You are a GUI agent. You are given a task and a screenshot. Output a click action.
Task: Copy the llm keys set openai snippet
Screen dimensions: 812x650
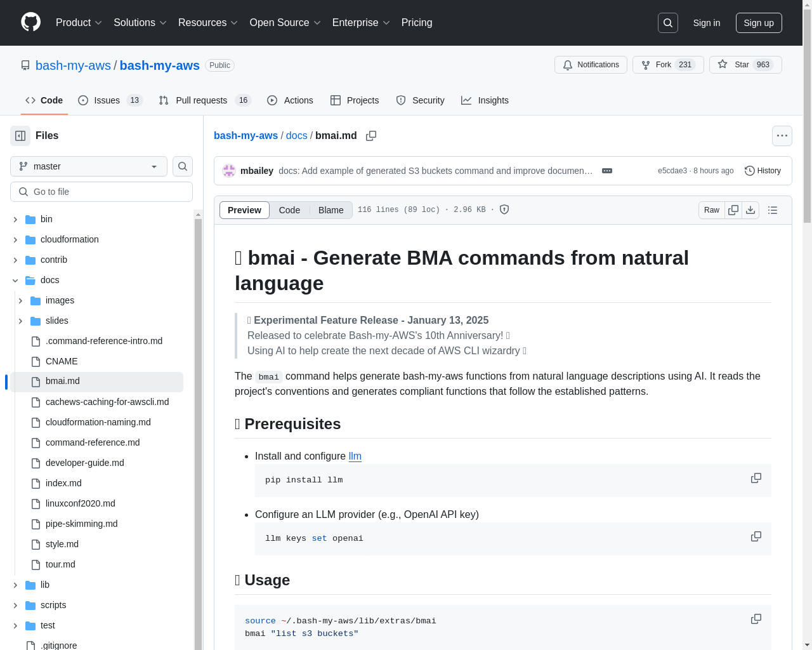756,536
